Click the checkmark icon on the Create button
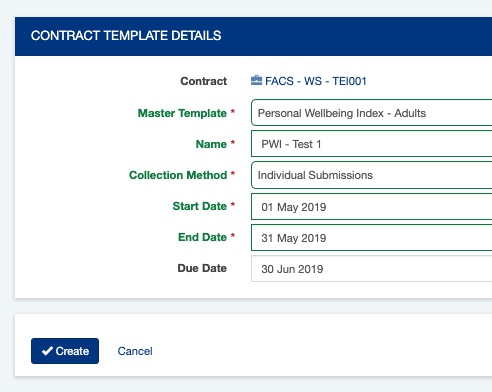The height and width of the screenshot is (392, 492). [x=47, y=351]
